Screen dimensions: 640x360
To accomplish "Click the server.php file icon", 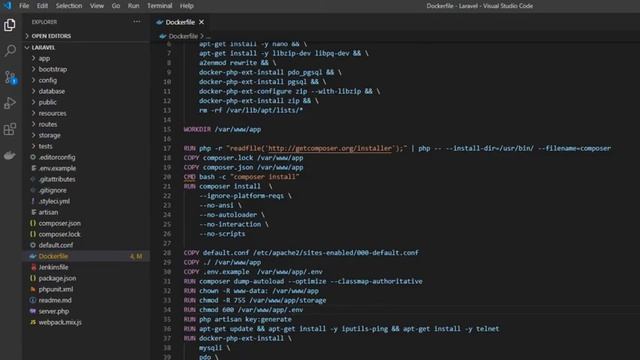I will click(x=33, y=311).
